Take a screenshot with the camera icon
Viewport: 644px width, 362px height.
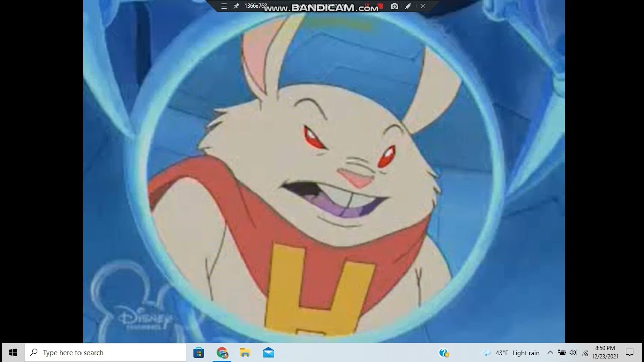click(395, 6)
